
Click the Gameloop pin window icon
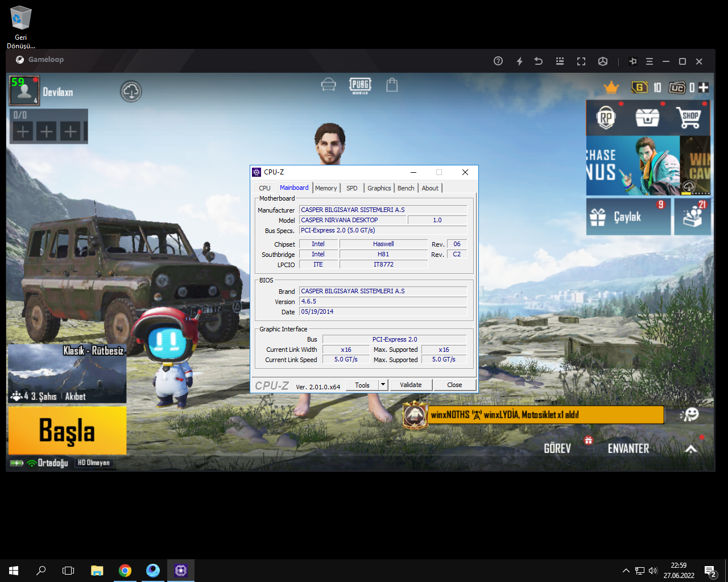(x=632, y=61)
